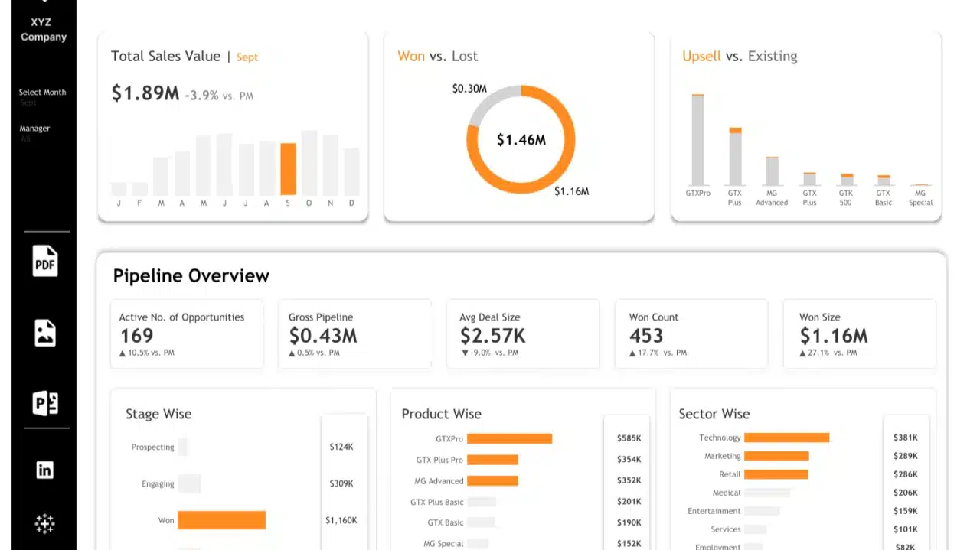Click the PowerPoint export icon
The height and width of the screenshot is (550, 980).
coord(44,403)
